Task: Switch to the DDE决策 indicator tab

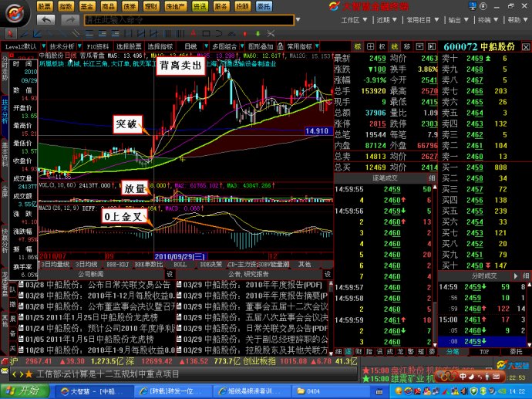Action: [210, 264]
